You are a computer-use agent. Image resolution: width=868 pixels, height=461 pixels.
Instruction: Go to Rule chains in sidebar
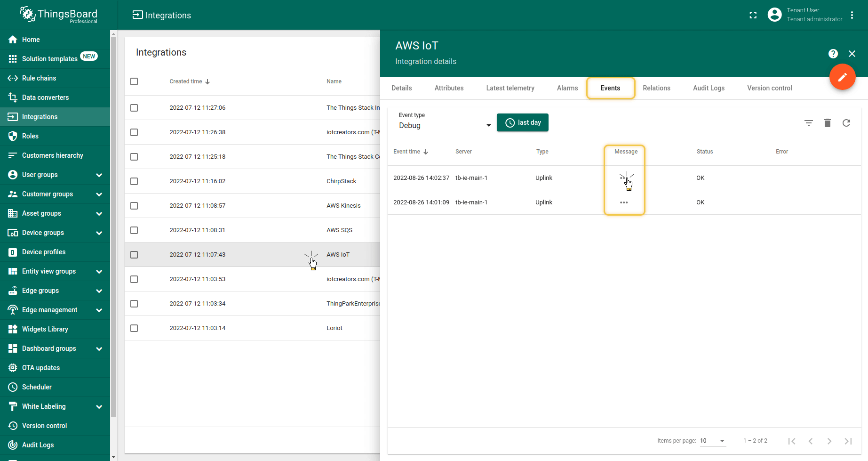coord(39,78)
